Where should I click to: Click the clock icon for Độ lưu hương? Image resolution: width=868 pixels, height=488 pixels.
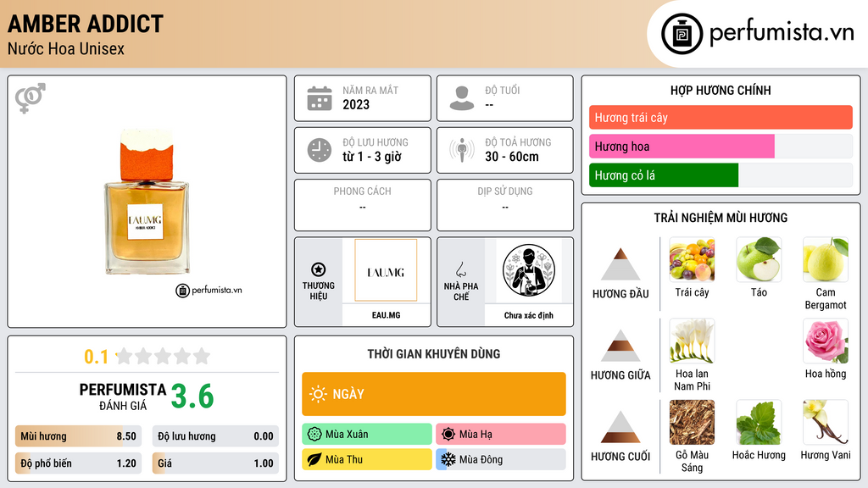tap(320, 150)
